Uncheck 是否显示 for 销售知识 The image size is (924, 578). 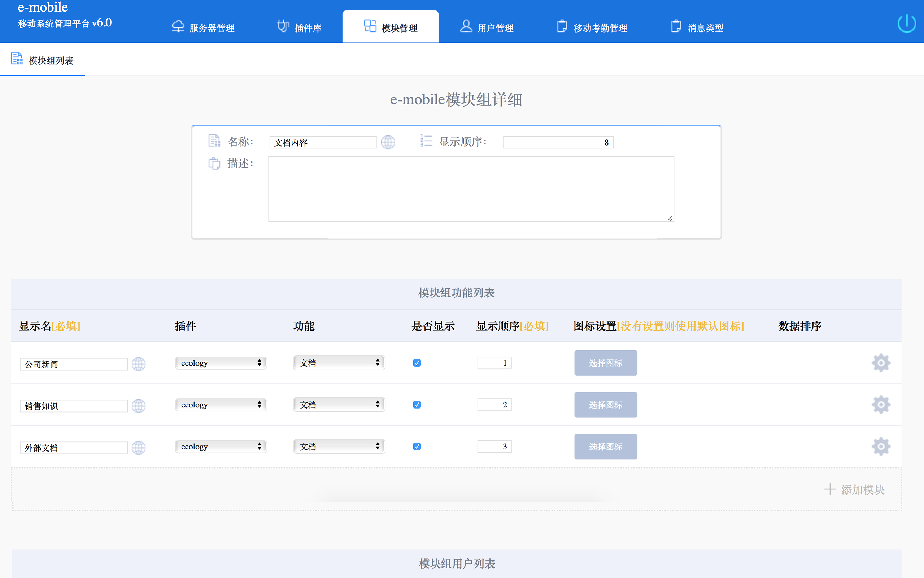coord(417,405)
